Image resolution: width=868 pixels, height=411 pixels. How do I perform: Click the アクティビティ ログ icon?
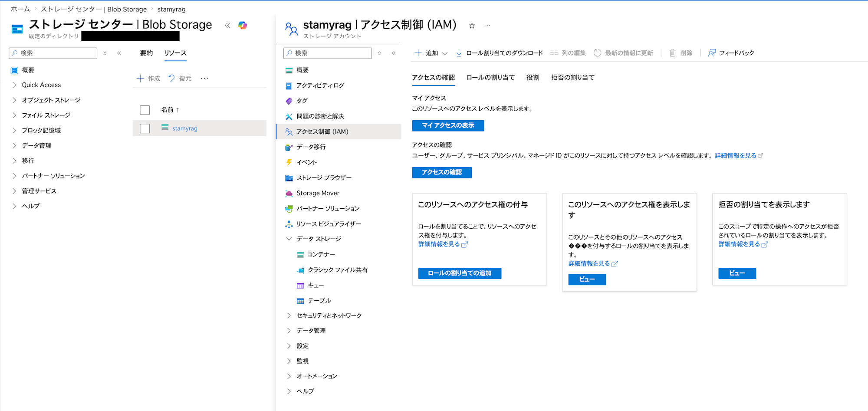coord(289,85)
